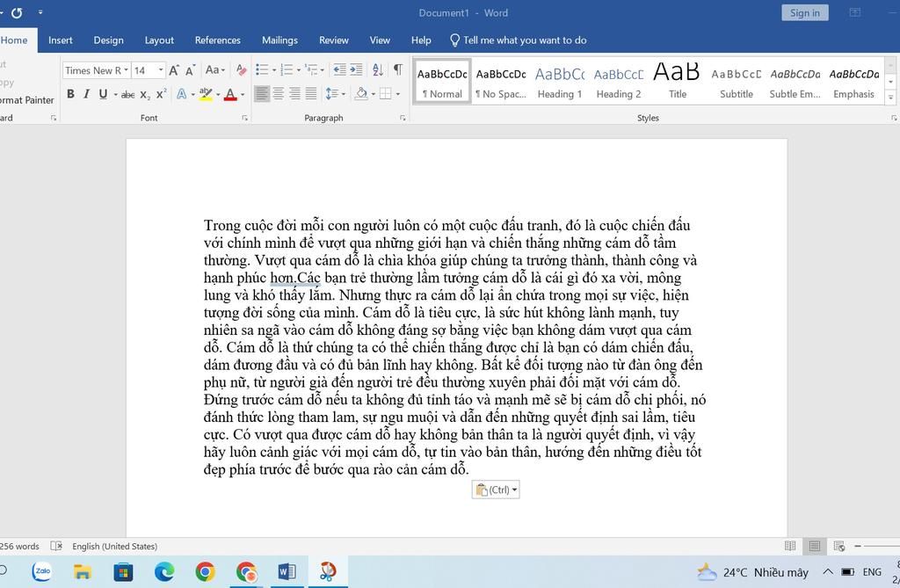This screenshot has height=588, width=900.
Task: Open the Review tab
Action: (333, 40)
